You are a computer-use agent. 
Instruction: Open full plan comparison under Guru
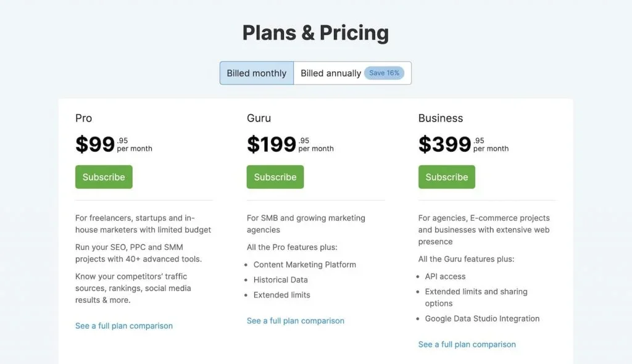(296, 321)
